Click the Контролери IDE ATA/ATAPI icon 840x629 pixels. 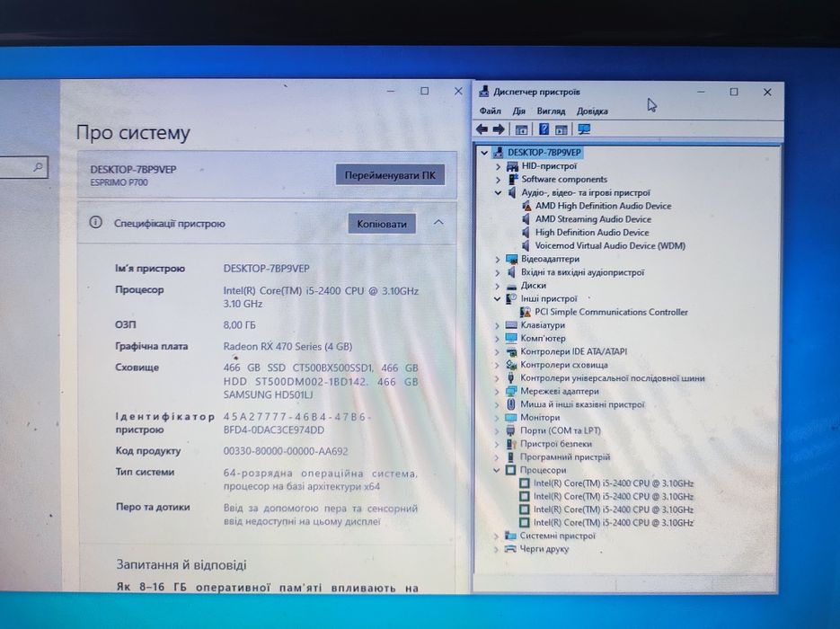tap(511, 352)
